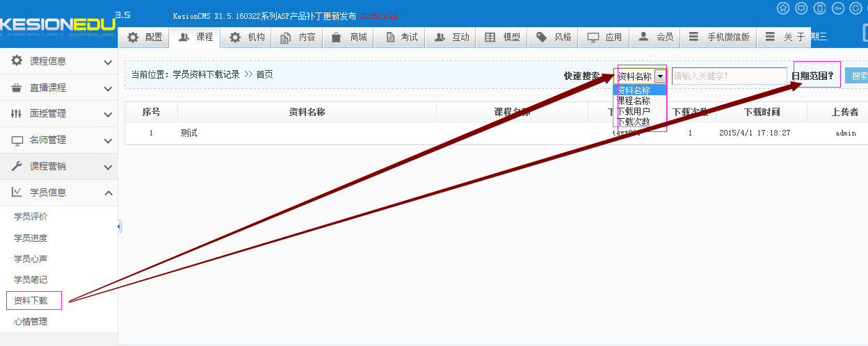
Task: Click the key icon in header
Action: [x=838, y=8]
